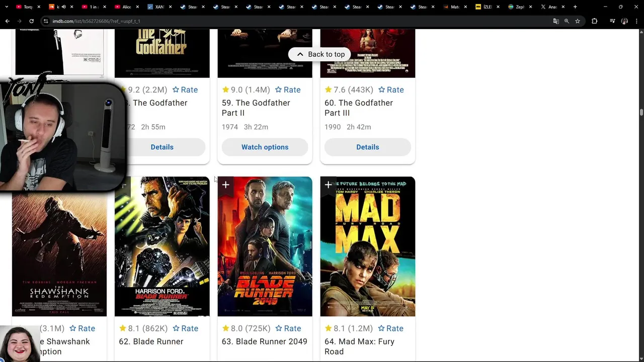Go forward in browser history
Image resolution: width=644 pixels, height=362 pixels.
(x=19, y=21)
